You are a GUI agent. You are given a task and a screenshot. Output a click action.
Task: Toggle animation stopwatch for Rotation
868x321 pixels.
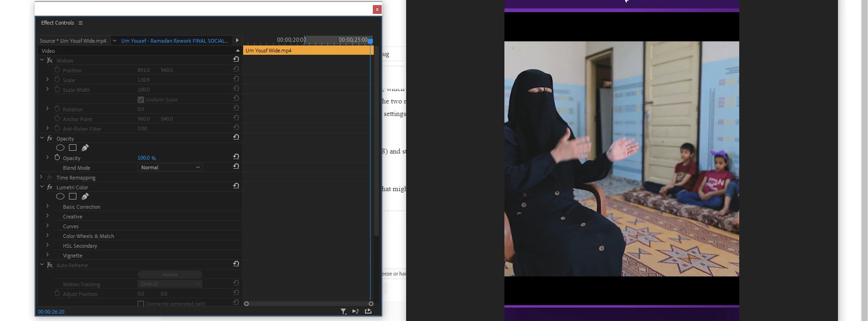click(57, 109)
